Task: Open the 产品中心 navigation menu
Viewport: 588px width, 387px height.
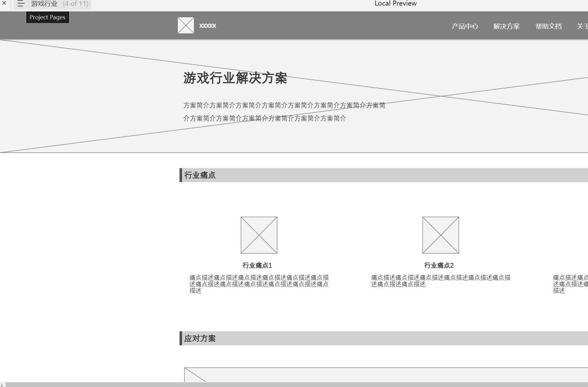Action: [x=465, y=26]
